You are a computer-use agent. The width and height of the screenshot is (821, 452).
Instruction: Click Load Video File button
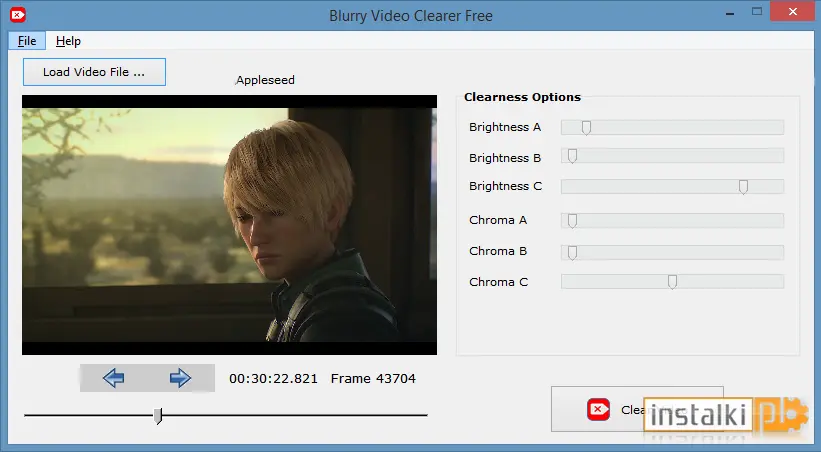pos(94,72)
